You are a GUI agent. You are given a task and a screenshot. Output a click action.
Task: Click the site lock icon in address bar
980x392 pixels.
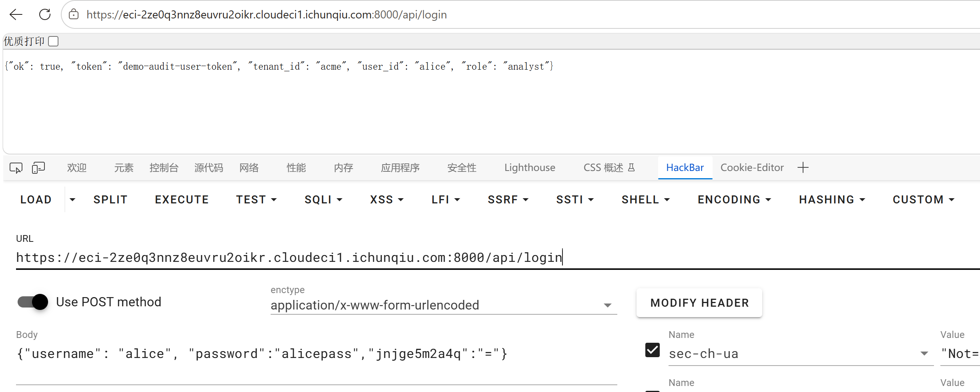(x=74, y=15)
